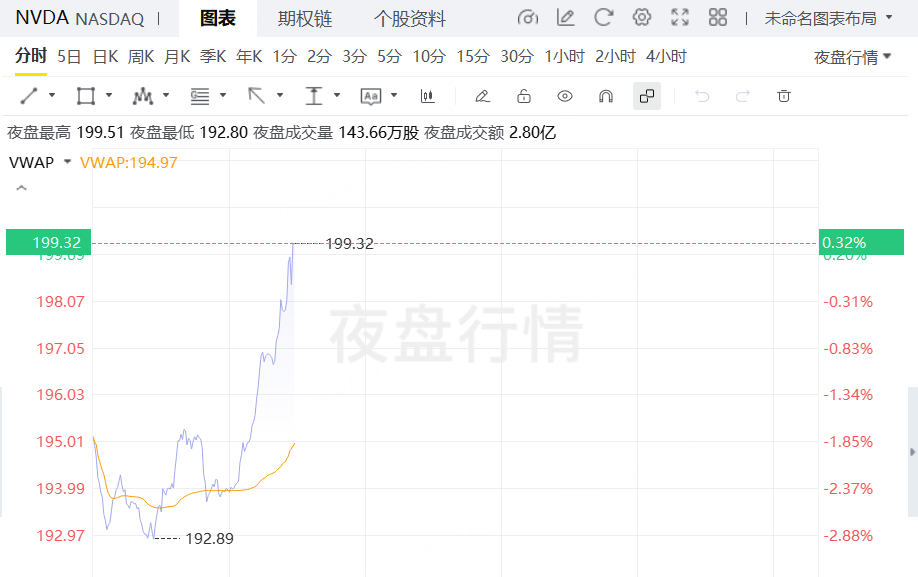Toggle the overlapping squares drawing mode button
Screen dimensions: 918x577
click(647, 96)
